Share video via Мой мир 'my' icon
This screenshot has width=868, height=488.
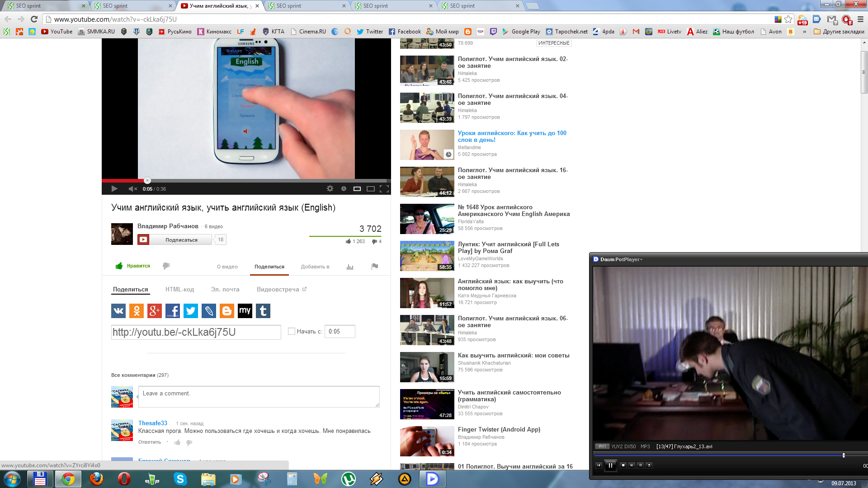click(245, 311)
